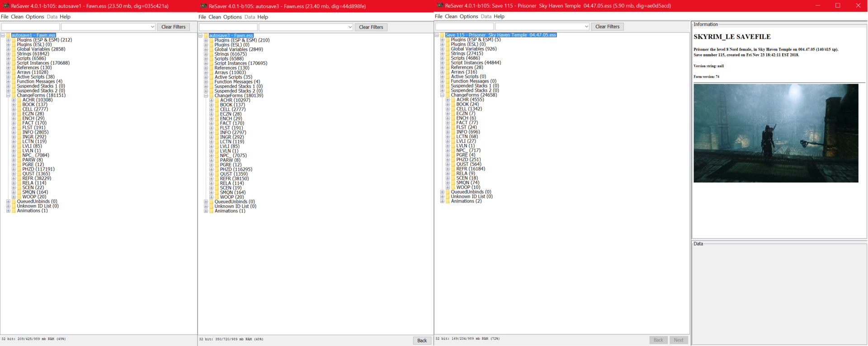Expand Strings (27415) in Save 115
Screen dimensions: 868x346
(442, 53)
